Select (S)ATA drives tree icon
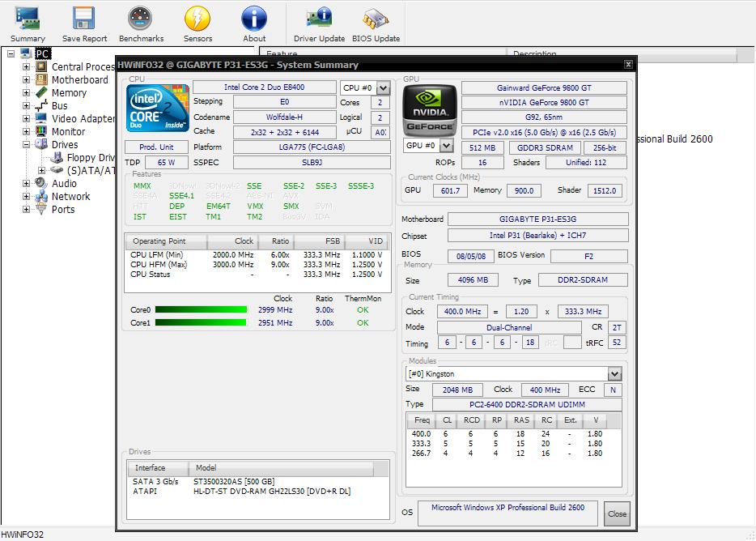Image resolution: width=756 pixels, height=541 pixels. [x=57, y=170]
